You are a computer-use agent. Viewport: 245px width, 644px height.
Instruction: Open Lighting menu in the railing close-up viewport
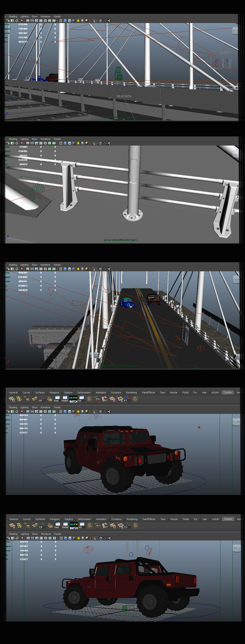(x=24, y=139)
